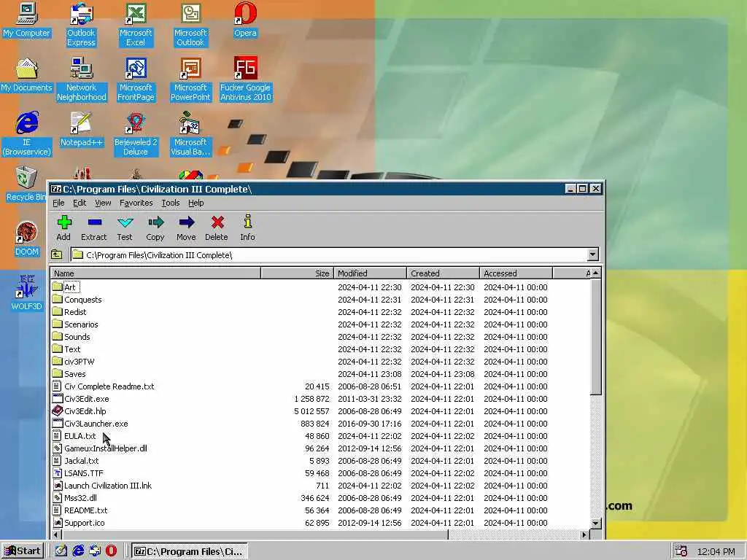
Task: Click the Start button
Action: (23, 551)
